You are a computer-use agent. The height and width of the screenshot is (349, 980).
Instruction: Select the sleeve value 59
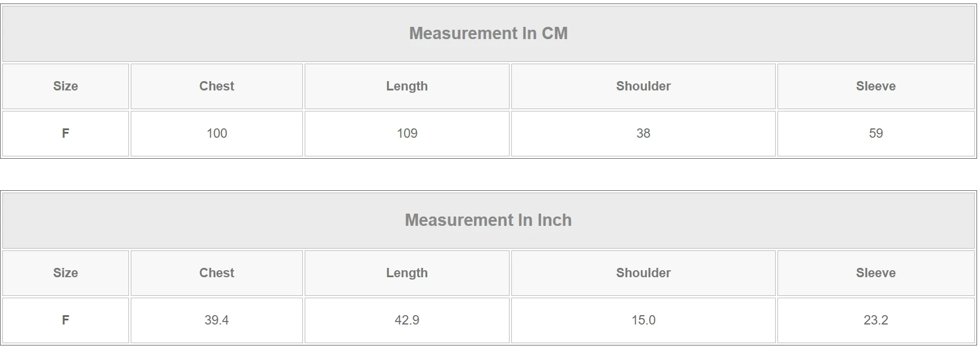[876, 134]
